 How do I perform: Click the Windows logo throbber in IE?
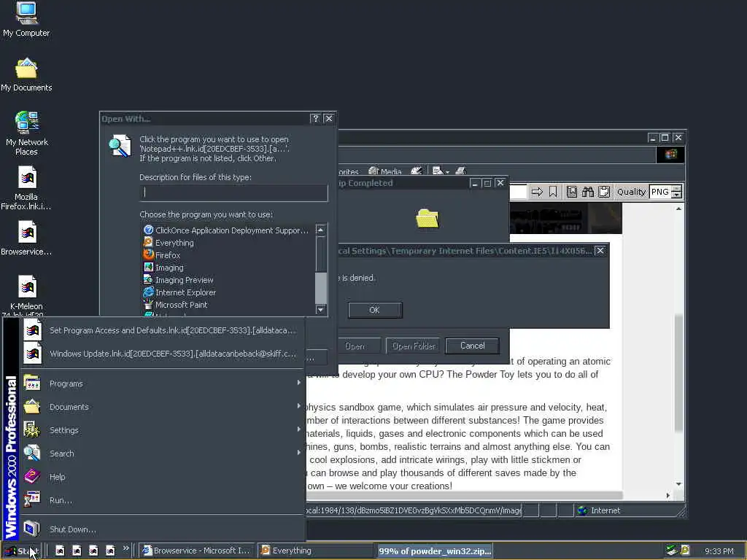671,155
